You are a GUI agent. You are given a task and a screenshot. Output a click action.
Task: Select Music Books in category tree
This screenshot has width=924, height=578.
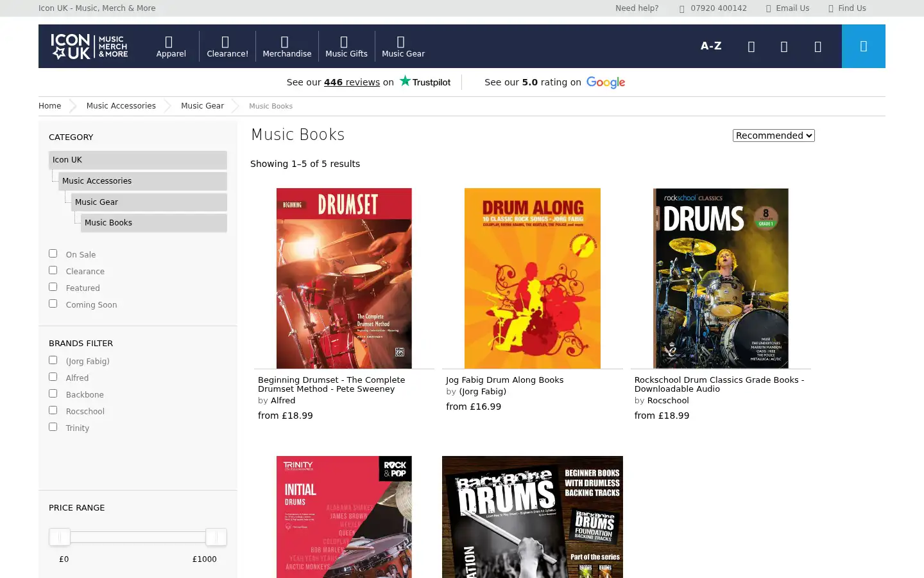pos(154,223)
